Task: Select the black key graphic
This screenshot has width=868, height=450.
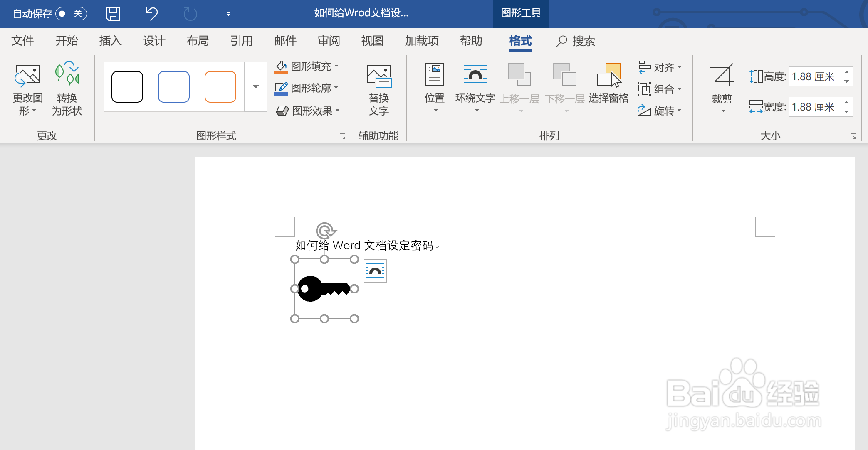Action: (324, 289)
